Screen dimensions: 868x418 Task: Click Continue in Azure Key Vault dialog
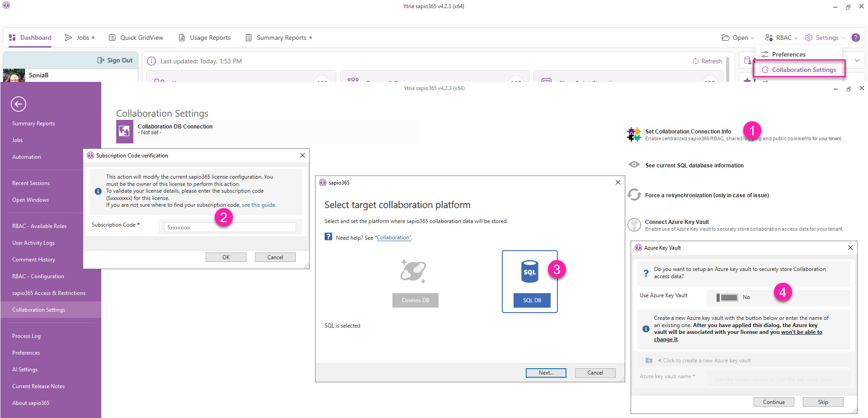point(774,402)
